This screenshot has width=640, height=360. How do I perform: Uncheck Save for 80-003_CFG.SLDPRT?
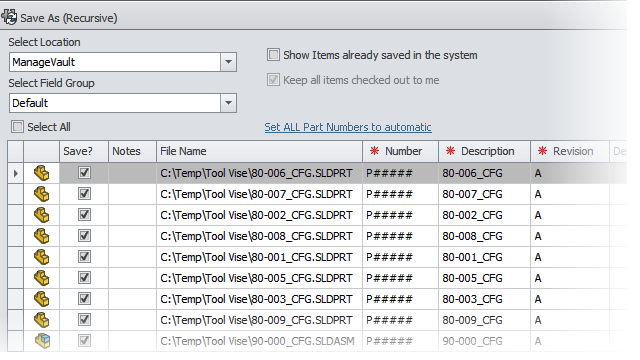pos(84,299)
